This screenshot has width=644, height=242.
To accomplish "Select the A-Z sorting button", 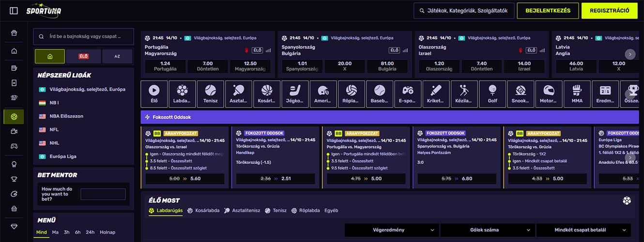I will [x=117, y=56].
